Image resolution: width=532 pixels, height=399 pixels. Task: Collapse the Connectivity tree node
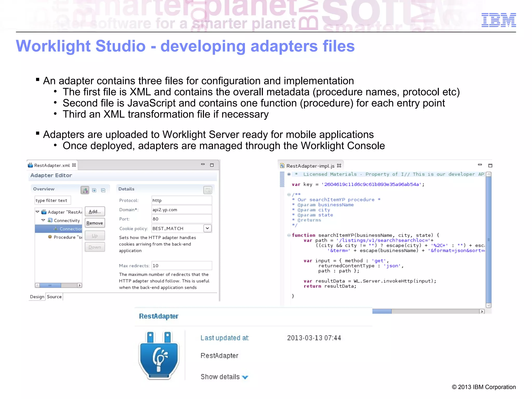pyautogui.click(x=43, y=220)
